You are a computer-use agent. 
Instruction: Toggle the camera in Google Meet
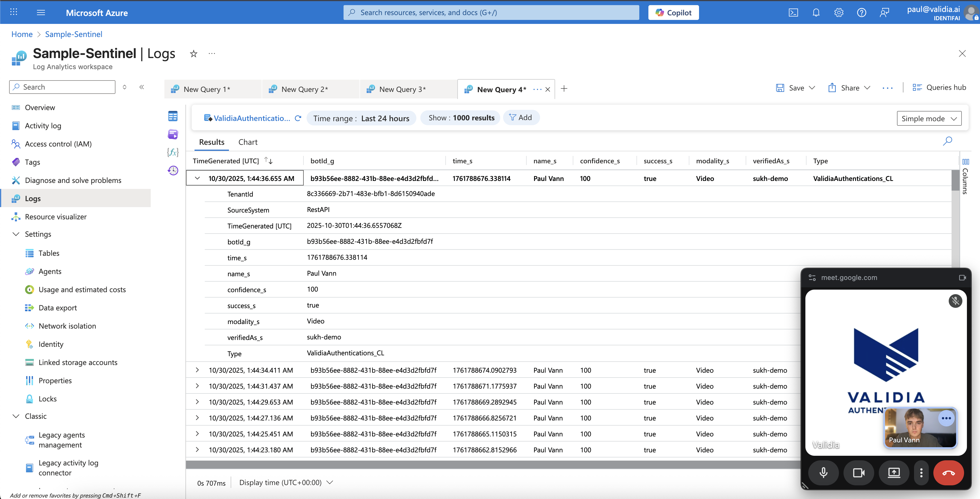[859, 472]
